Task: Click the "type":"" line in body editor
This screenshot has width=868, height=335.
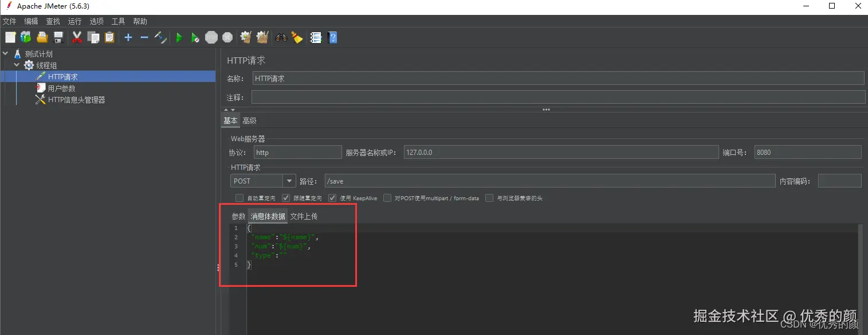Action: (x=269, y=255)
